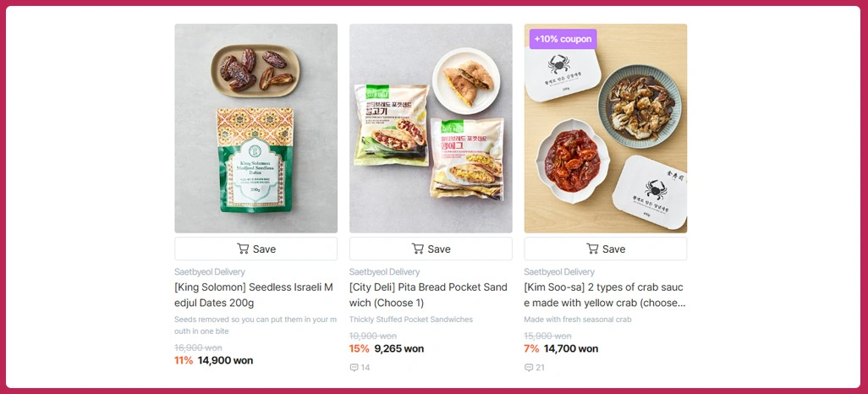Viewport: 868px width, 394px height.
Task: Click 'Thickly Stuffed Pocket Sandwiches' description
Action: click(411, 320)
